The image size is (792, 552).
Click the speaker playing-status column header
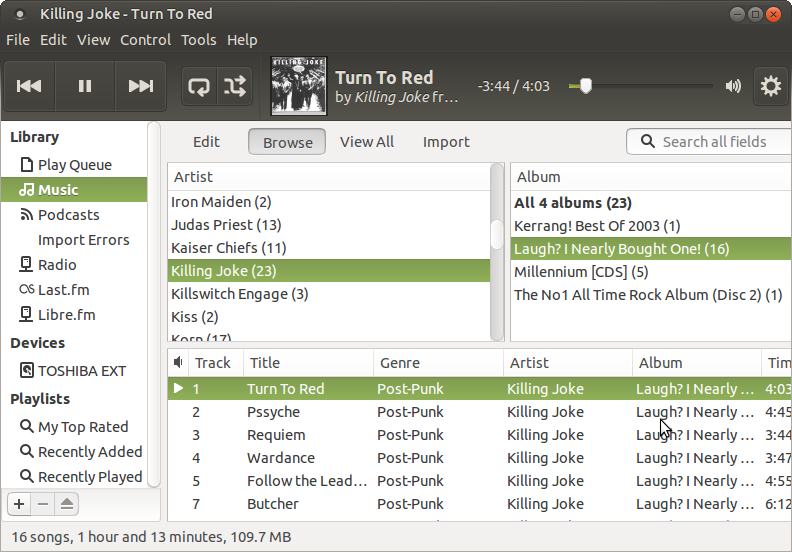coord(178,363)
